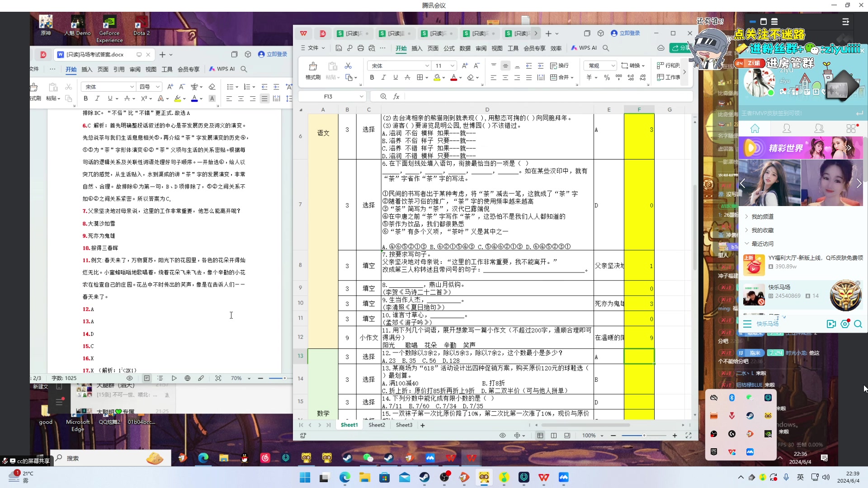Click the spreadsheet zoom slider handle
The width and height of the screenshot is (868, 488).
click(644, 436)
